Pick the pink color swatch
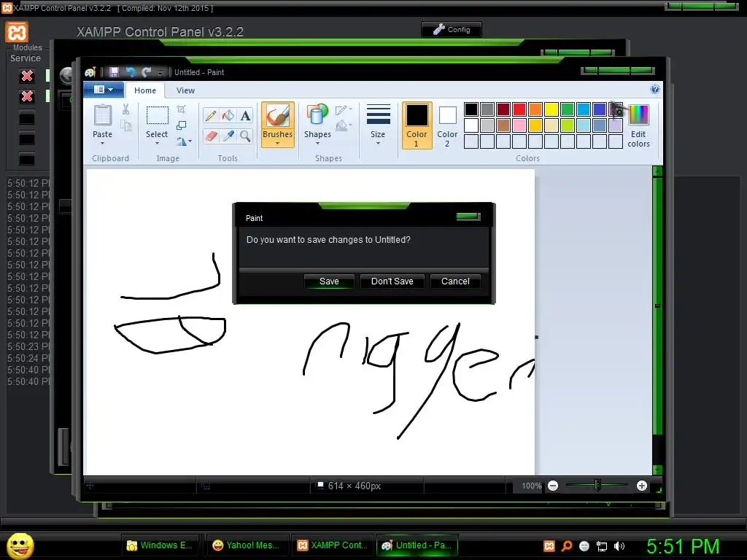The height and width of the screenshot is (560, 747). coord(519,125)
